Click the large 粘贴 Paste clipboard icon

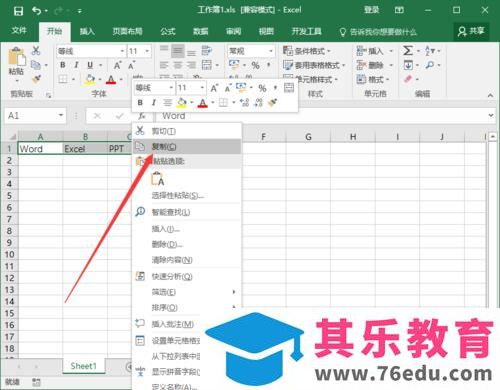click(17, 56)
